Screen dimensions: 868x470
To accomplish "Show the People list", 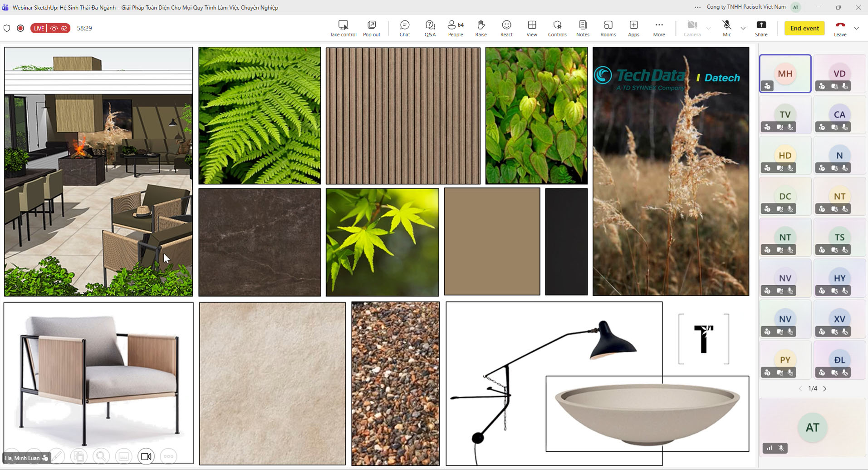I will (456, 28).
